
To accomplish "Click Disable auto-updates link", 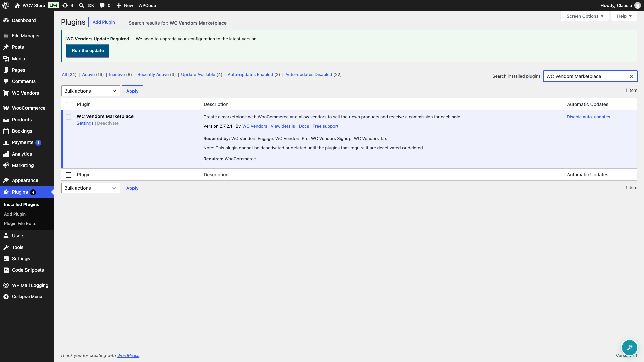I will [588, 117].
